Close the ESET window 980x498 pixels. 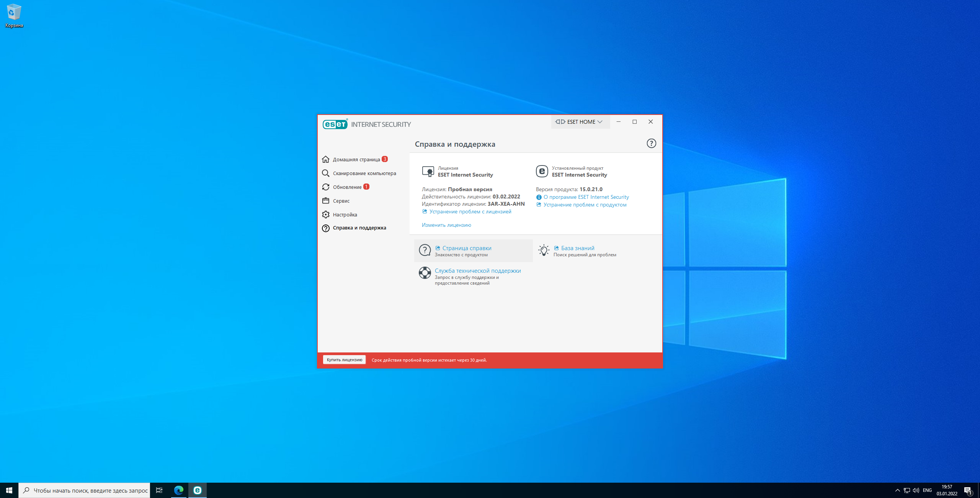click(x=650, y=122)
